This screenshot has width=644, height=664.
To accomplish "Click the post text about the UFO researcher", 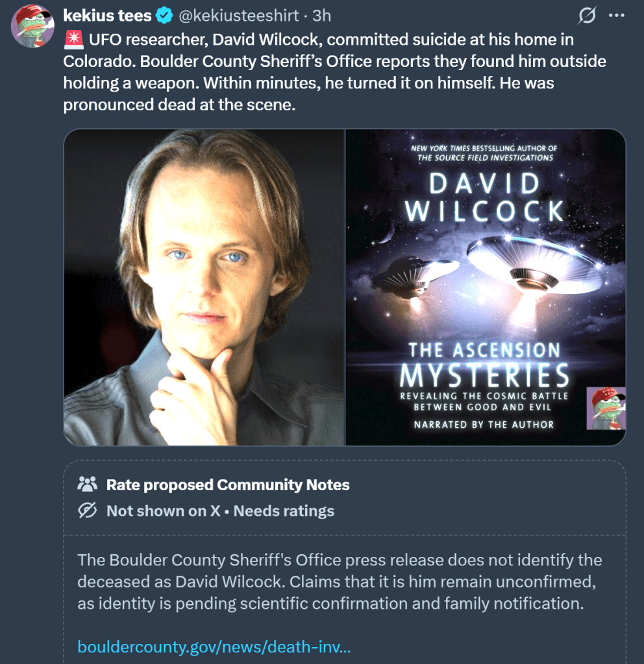I will pyautogui.click(x=318, y=72).
